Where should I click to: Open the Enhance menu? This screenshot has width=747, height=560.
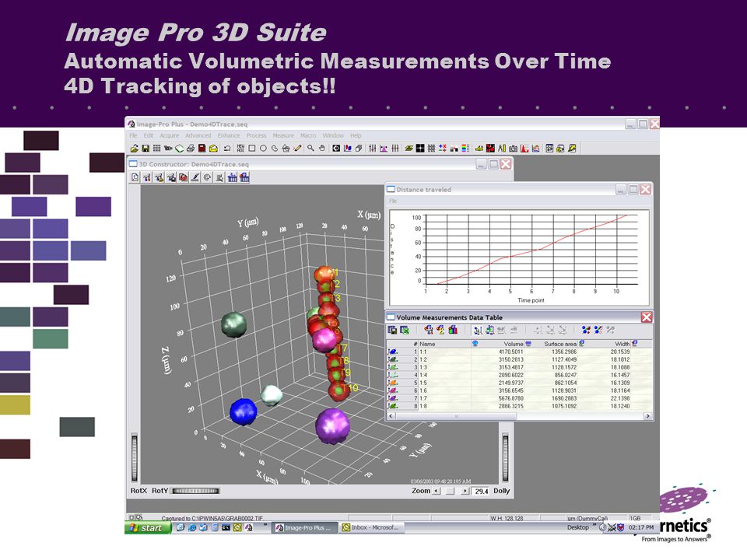coord(229,135)
